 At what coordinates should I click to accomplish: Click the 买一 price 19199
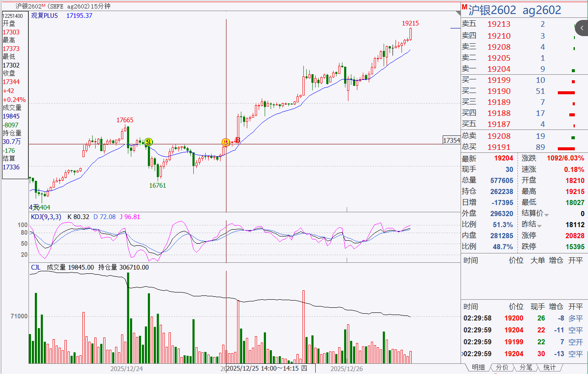point(499,80)
